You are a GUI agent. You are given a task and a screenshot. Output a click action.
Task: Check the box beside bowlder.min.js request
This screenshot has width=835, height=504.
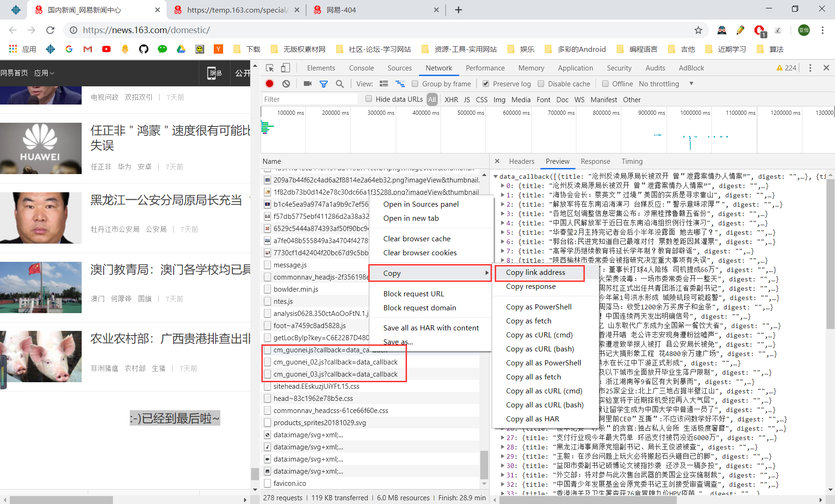(x=267, y=289)
